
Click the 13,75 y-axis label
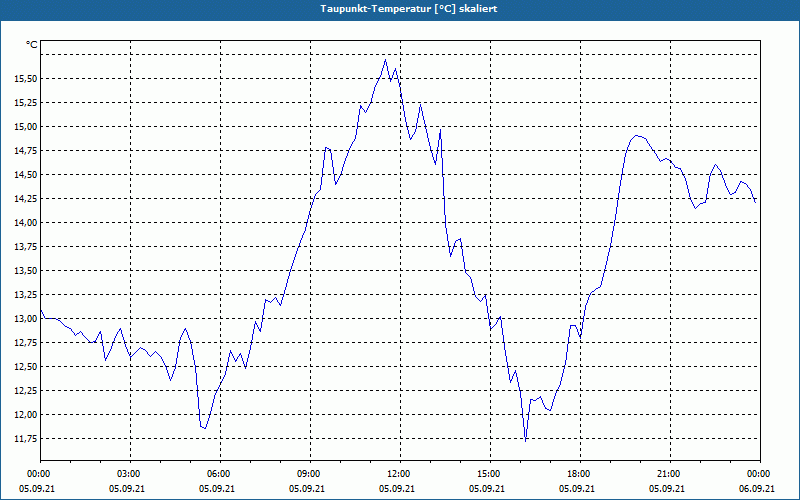click(x=24, y=246)
